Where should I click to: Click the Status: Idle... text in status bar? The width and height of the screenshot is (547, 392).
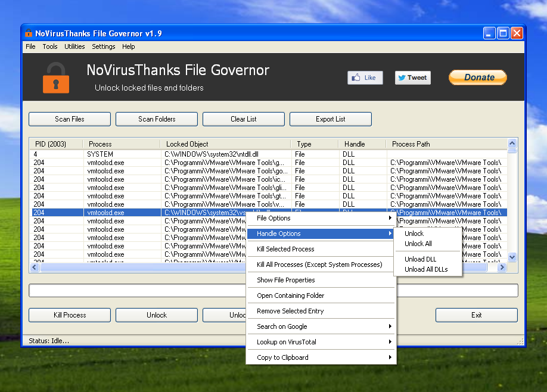coord(49,341)
